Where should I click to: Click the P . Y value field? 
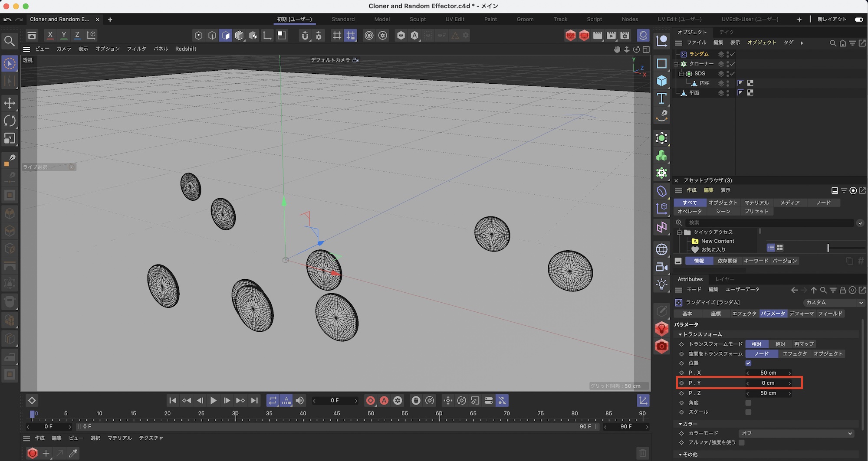pyautogui.click(x=768, y=383)
